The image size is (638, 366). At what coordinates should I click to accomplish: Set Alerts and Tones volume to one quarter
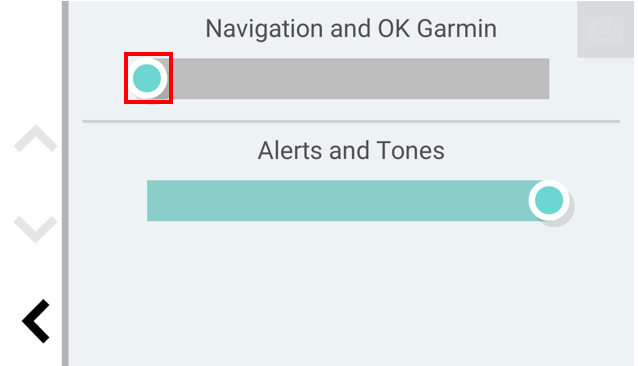click(247, 200)
